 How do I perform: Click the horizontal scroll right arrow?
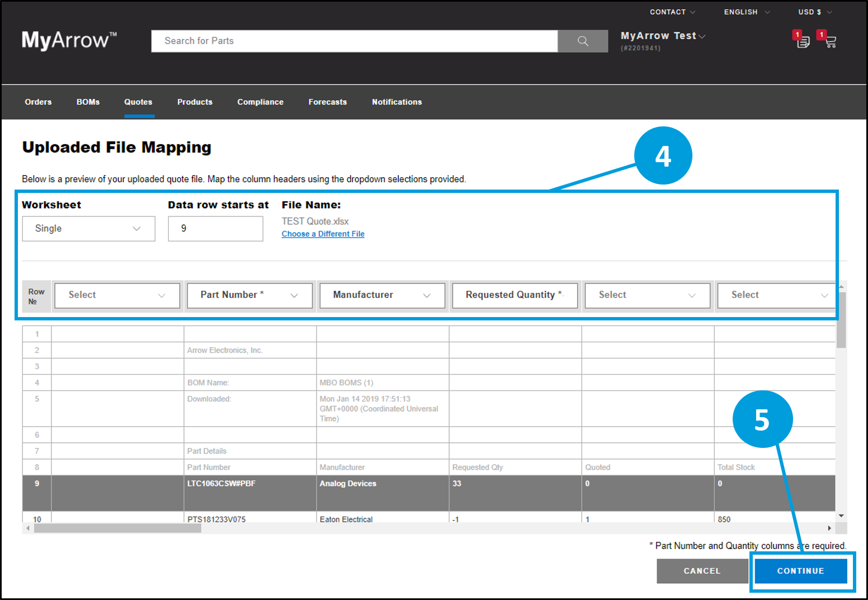tap(829, 528)
